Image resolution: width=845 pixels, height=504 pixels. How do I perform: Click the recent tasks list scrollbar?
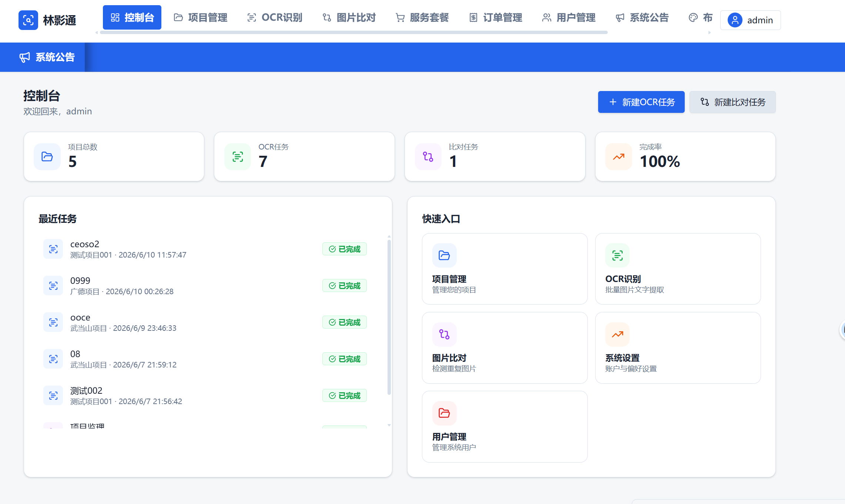point(389,317)
